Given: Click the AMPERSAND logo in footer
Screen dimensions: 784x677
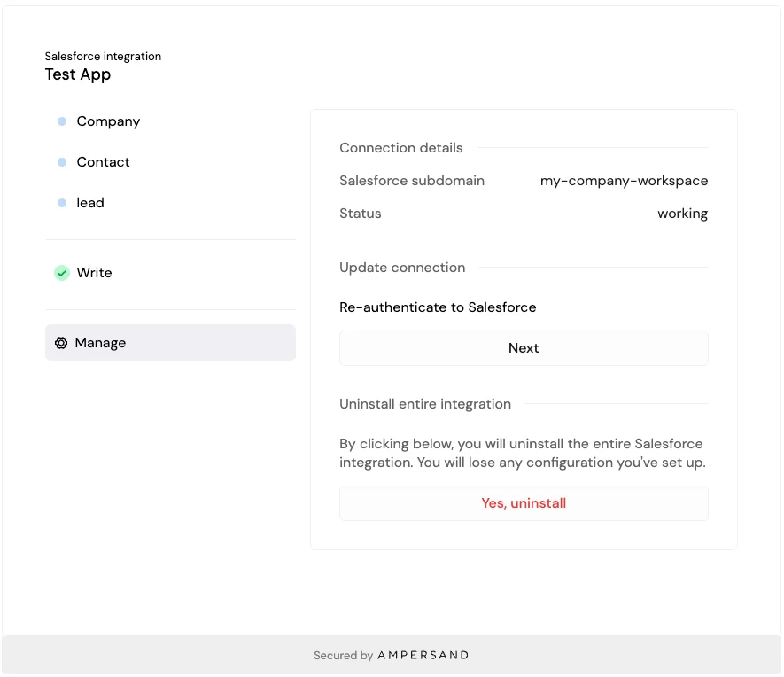Looking at the screenshot, I should pos(423,656).
